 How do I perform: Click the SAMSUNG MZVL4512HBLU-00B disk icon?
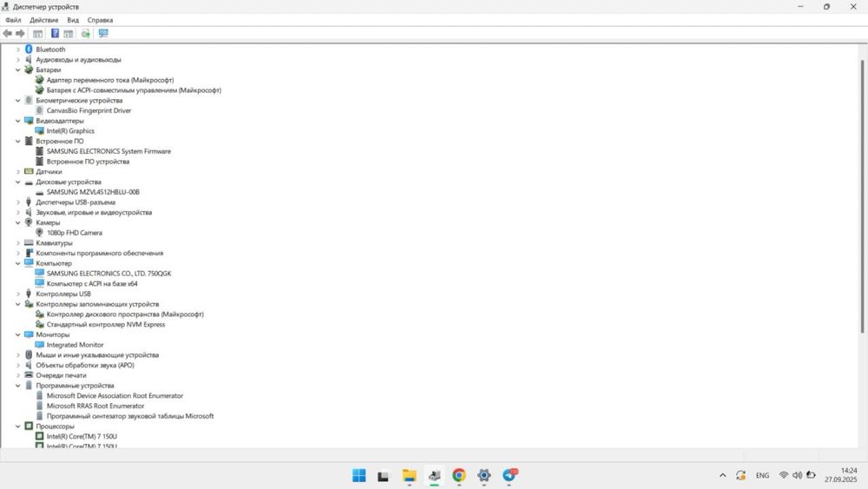pos(39,192)
